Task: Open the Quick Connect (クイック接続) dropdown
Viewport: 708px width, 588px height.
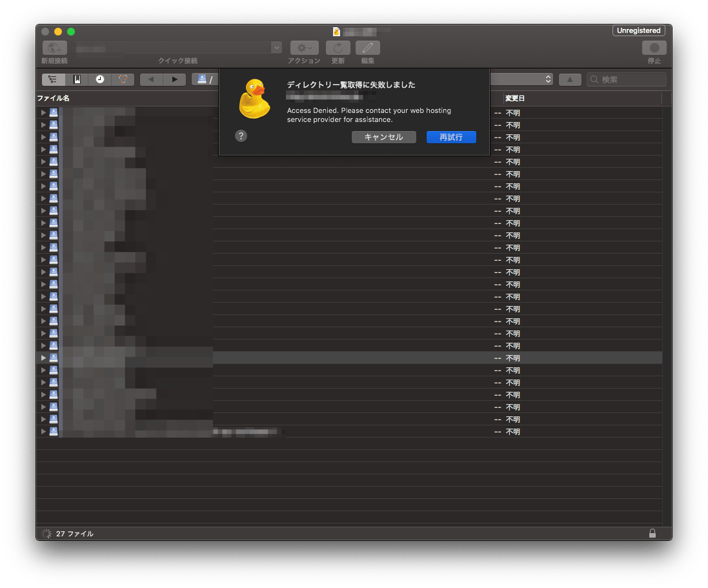Action: coord(276,48)
